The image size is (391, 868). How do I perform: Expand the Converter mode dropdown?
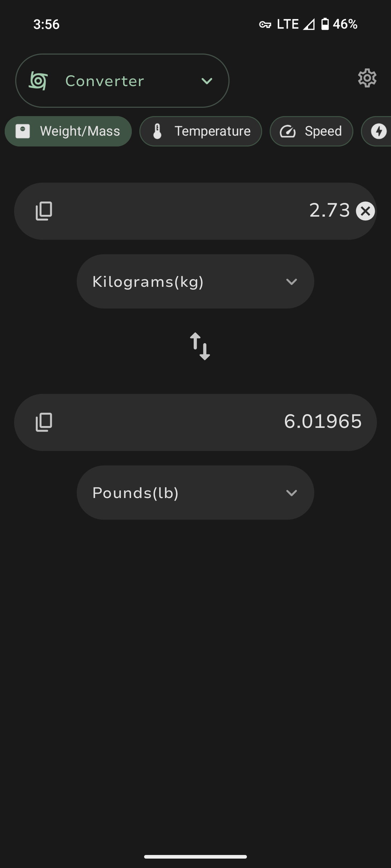(206, 81)
